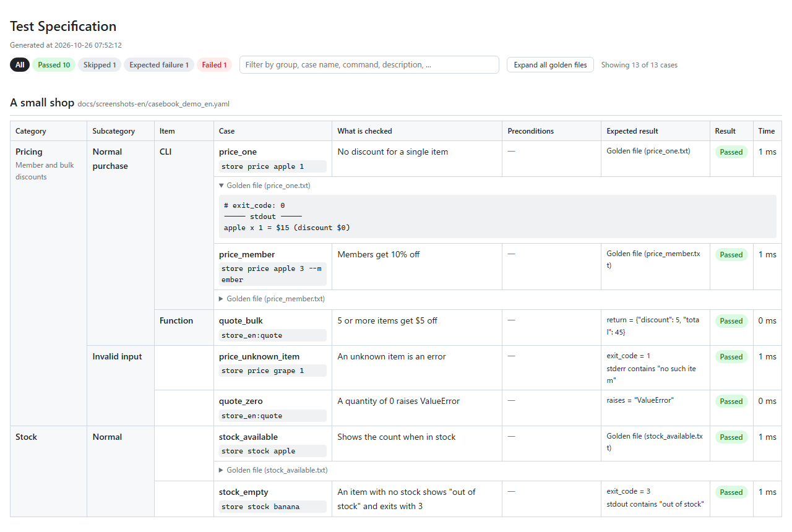Click the Time column header
The width and height of the screenshot is (792, 532).
tap(767, 131)
